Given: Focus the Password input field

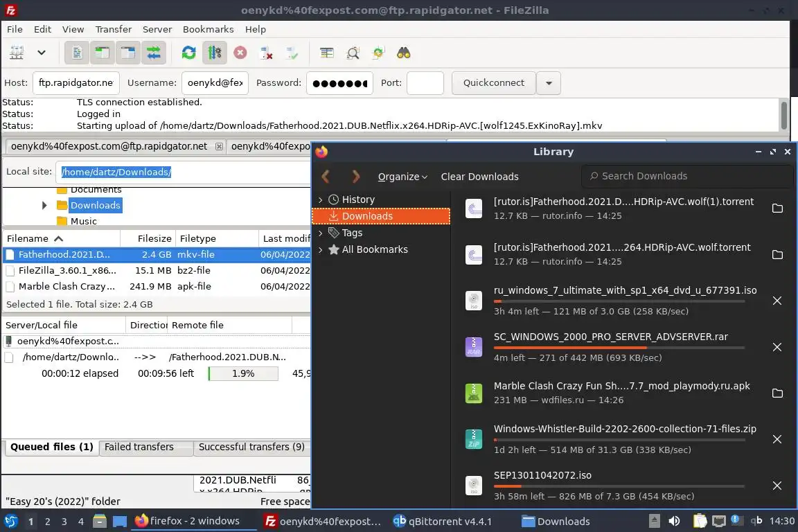Looking at the screenshot, I should point(339,83).
